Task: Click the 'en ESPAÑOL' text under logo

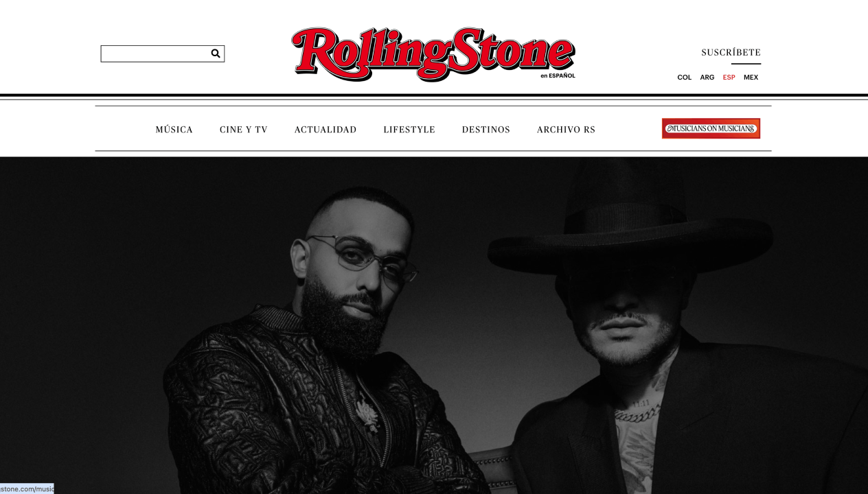Action: click(558, 75)
